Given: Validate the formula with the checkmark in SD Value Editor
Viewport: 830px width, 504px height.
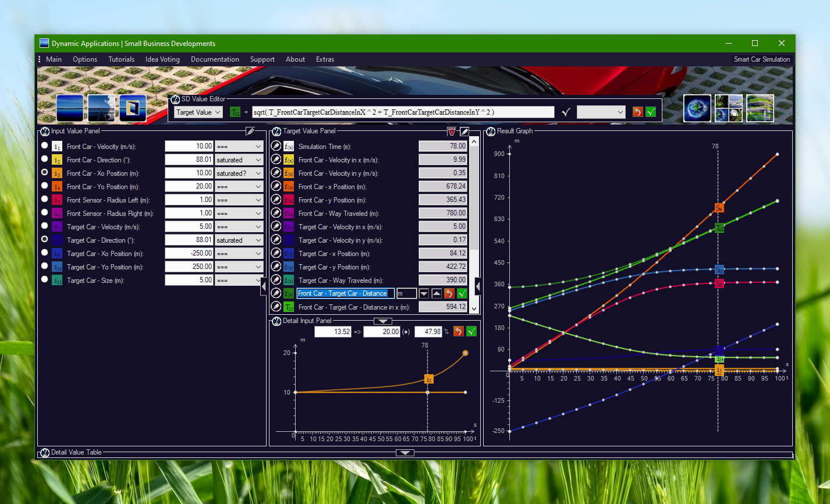Looking at the screenshot, I should pyautogui.click(x=565, y=112).
